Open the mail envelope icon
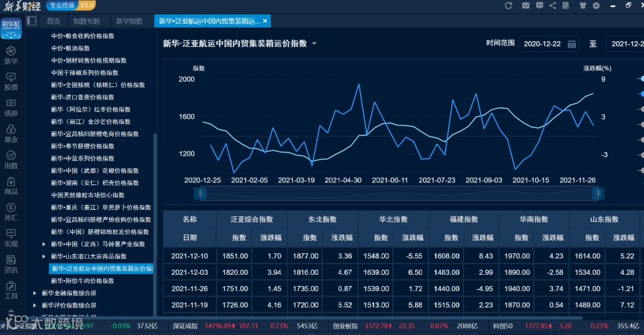Screen dimensions: 644x335 (x=526, y=5)
